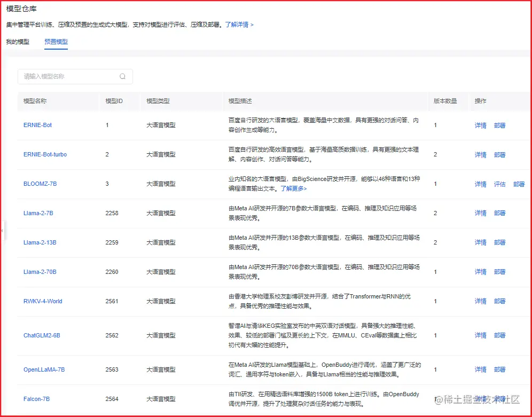
Task: View 详情 for ChatGLM2-6B
Action: 480,335
